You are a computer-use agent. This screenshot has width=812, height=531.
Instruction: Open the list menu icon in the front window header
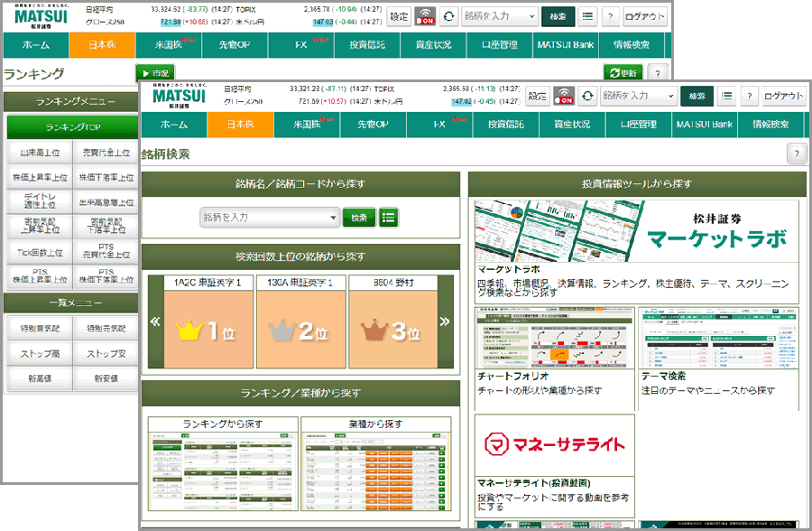[726, 96]
